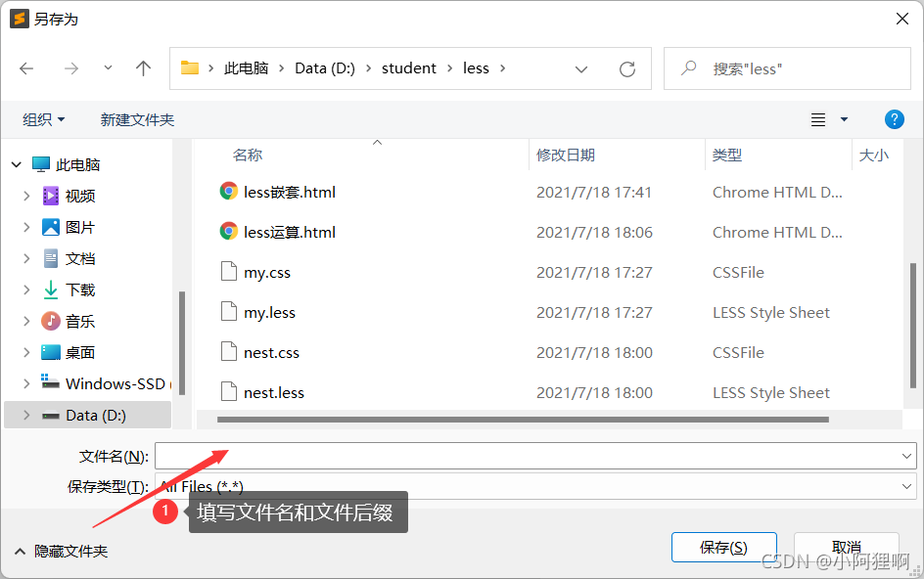Create a folder with 新建文件夹
The image size is (924, 579).
tap(137, 119)
